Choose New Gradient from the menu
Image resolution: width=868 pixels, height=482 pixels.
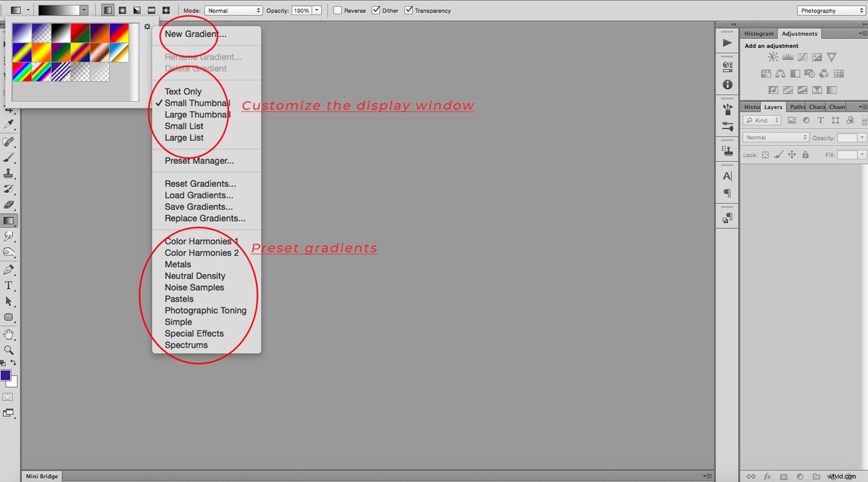pyautogui.click(x=196, y=34)
